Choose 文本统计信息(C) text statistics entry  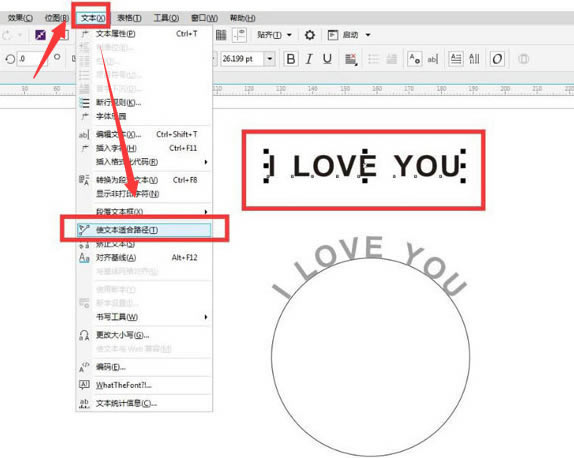pos(144,403)
